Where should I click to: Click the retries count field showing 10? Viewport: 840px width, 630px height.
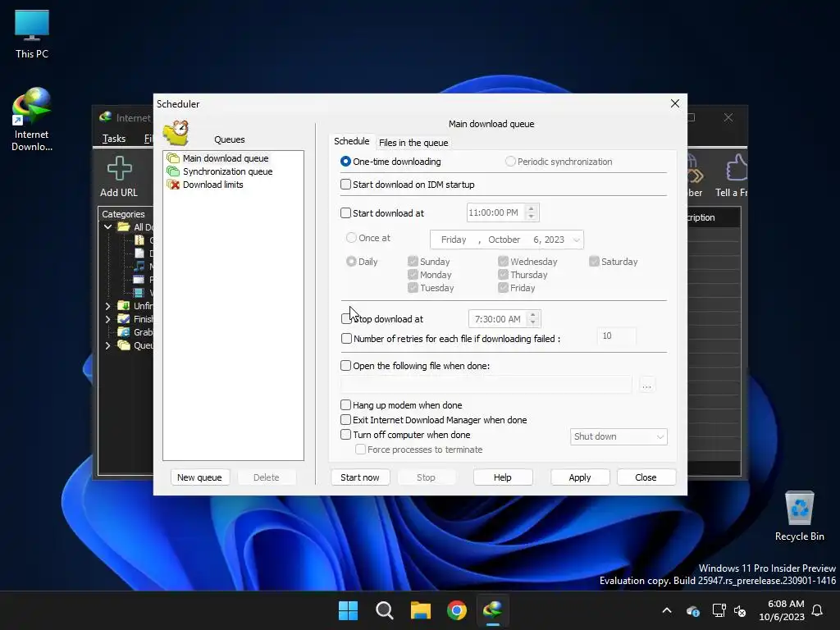point(617,336)
